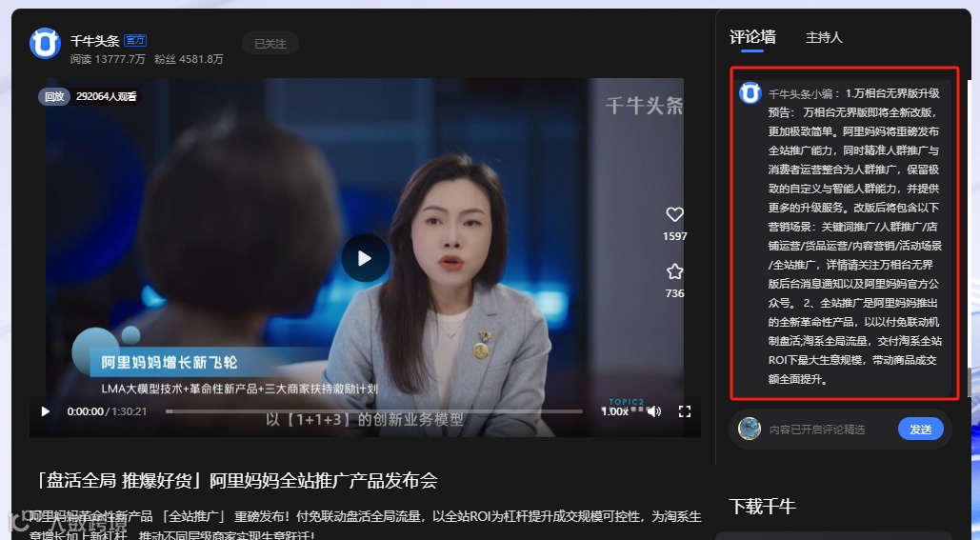Toggle the 已关注 follow button

(x=270, y=44)
